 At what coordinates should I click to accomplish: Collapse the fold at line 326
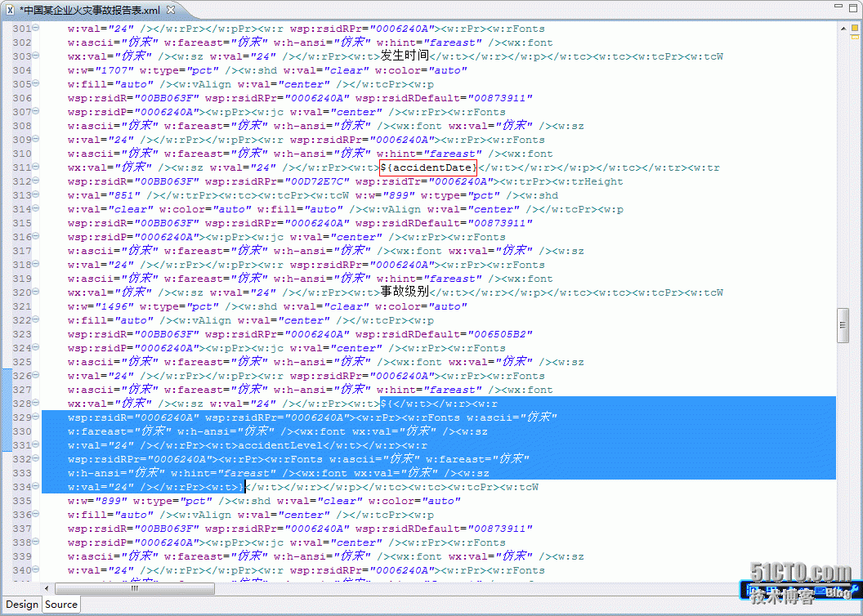click(x=36, y=374)
